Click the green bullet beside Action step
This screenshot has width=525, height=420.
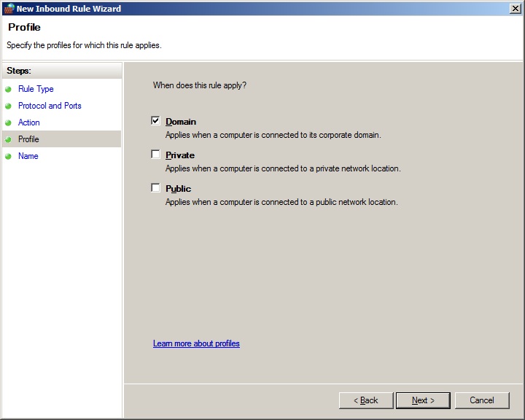pyautogui.click(x=9, y=123)
